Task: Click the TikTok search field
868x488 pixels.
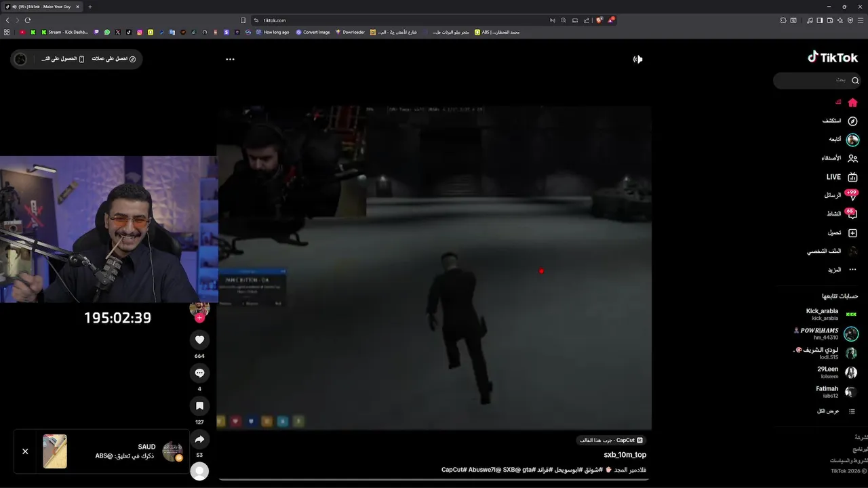Action: 816,80
